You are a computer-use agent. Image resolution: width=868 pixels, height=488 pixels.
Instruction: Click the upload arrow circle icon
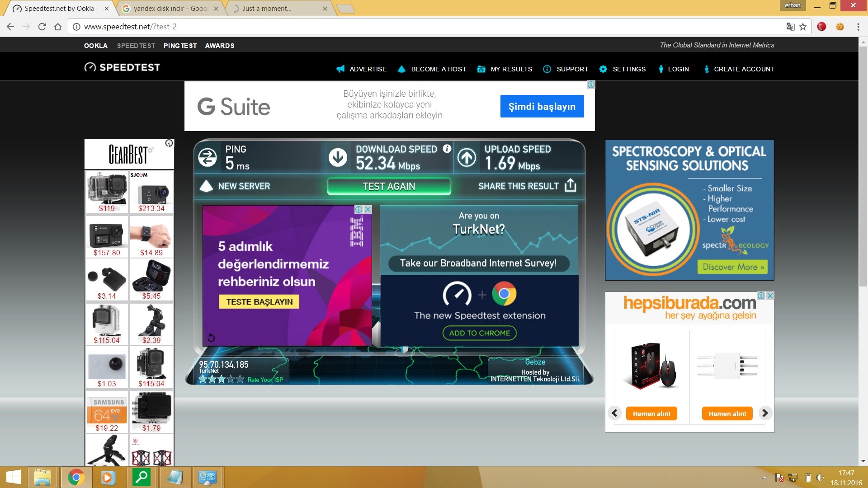coord(467,157)
